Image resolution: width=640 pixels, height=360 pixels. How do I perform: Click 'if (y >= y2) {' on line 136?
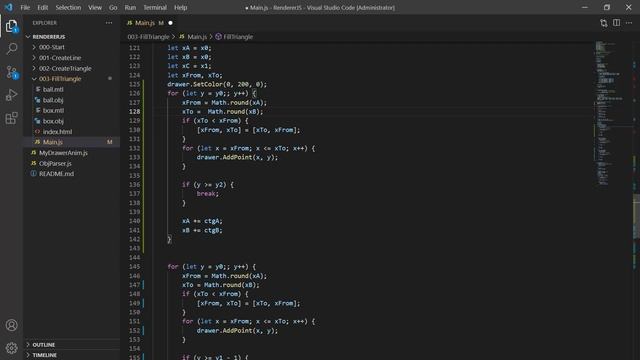point(208,184)
